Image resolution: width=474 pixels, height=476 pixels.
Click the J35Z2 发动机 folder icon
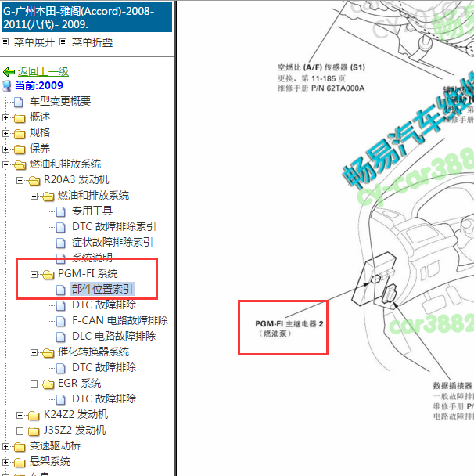[34, 431]
